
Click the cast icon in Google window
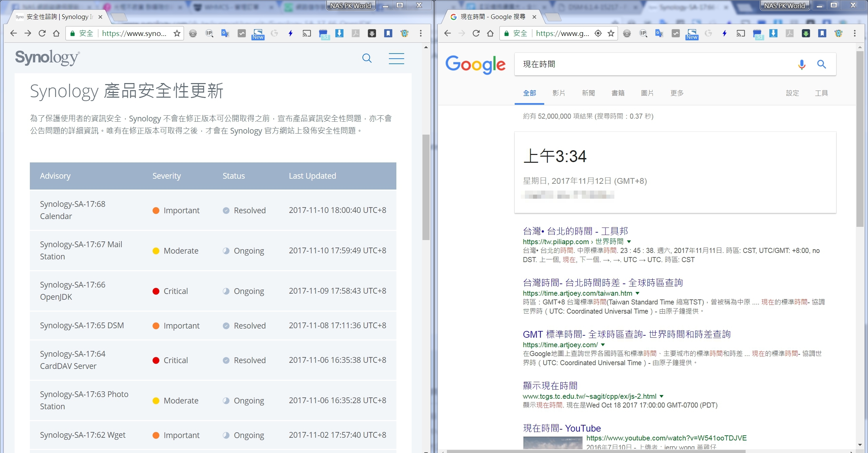click(741, 33)
